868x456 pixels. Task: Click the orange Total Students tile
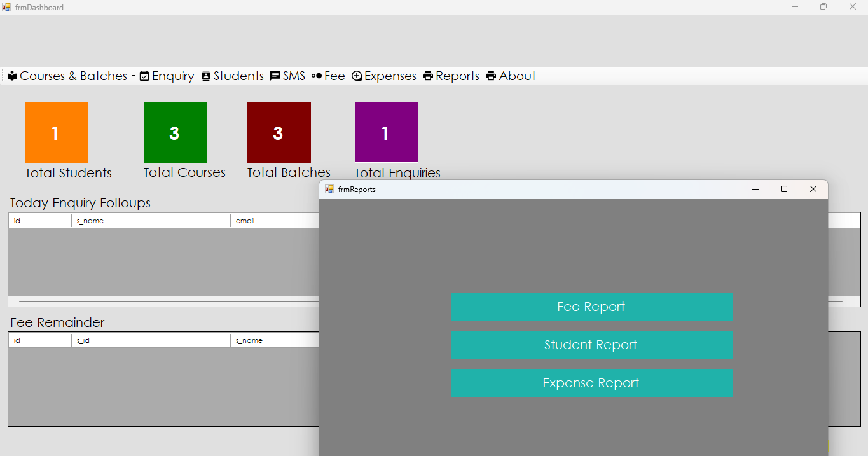pyautogui.click(x=56, y=132)
